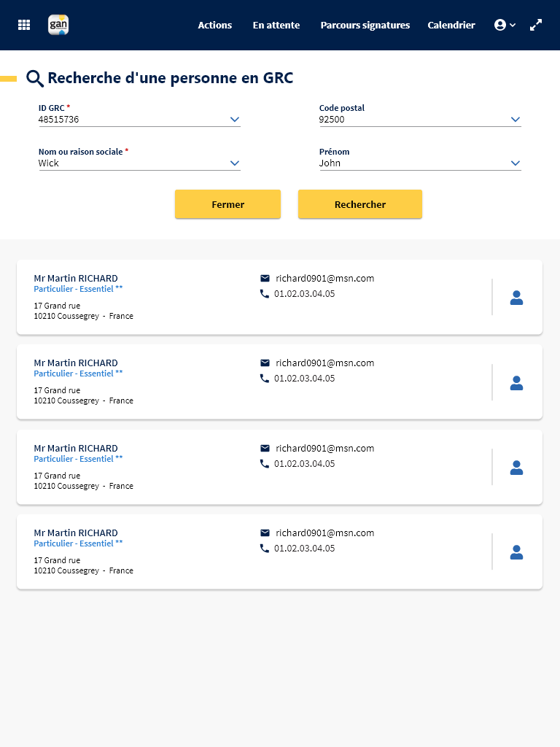The width and height of the screenshot is (560, 747).
Task: Open person profile icon in second result card
Action: click(517, 383)
